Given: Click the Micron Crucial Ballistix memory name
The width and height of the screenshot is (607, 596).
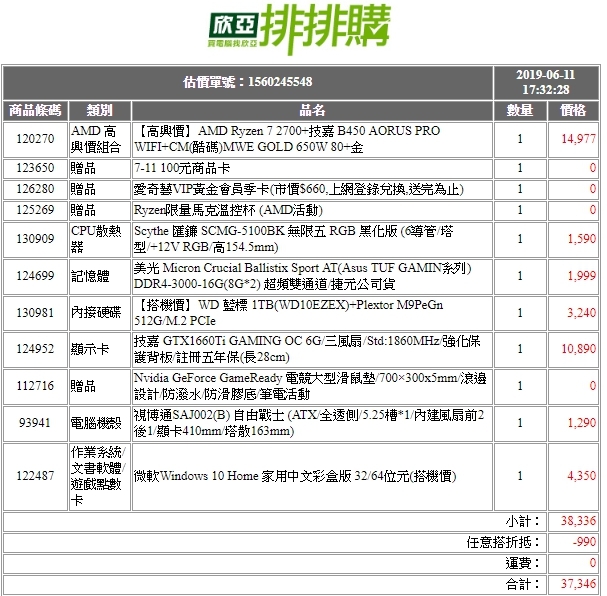Looking at the screenshot, I should coord(302,276).
